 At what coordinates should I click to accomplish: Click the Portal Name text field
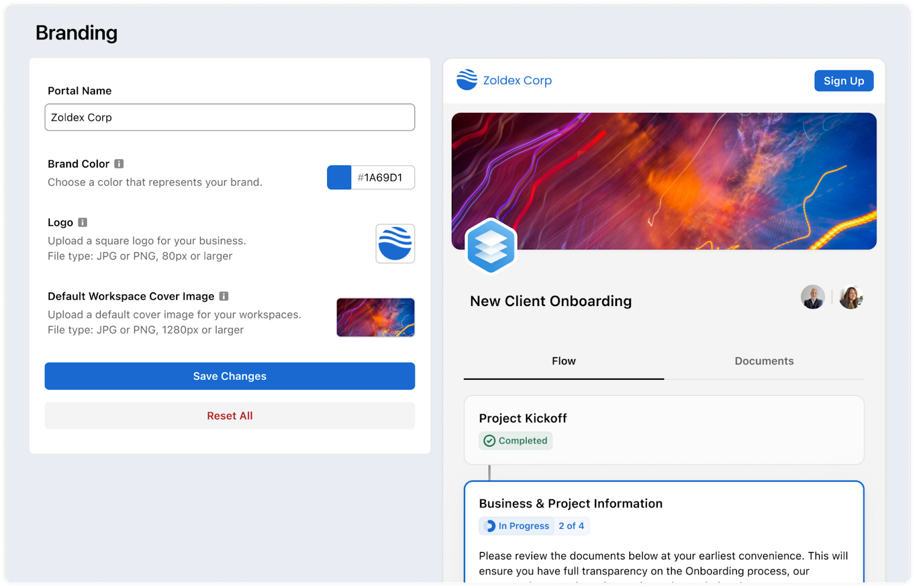click(229, 117)
